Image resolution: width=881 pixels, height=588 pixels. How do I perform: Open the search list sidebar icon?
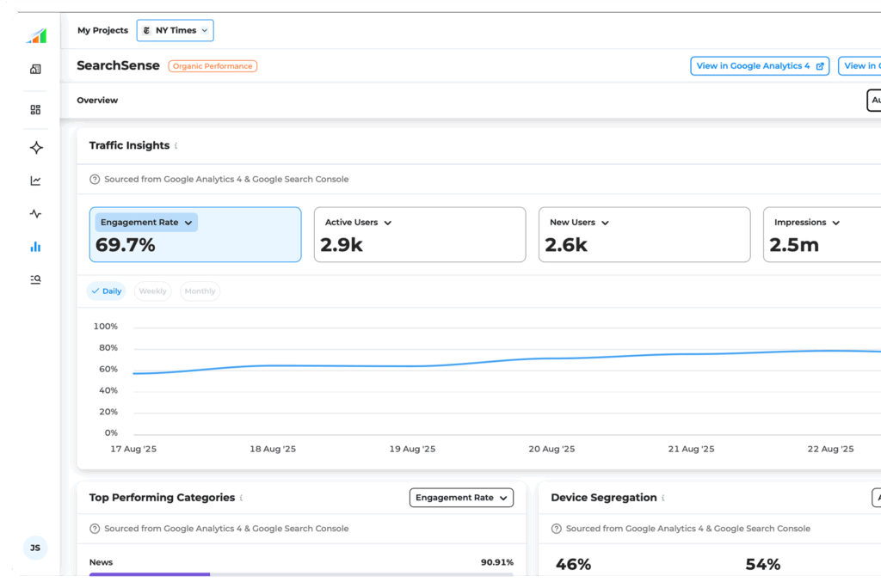click(x=35, y=279)
